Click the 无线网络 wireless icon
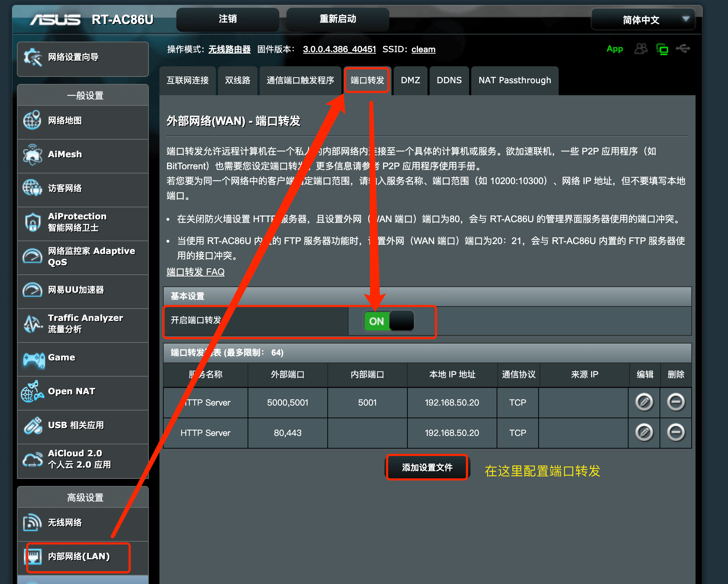This screenshot has height=584, width=728. point(32,522)
